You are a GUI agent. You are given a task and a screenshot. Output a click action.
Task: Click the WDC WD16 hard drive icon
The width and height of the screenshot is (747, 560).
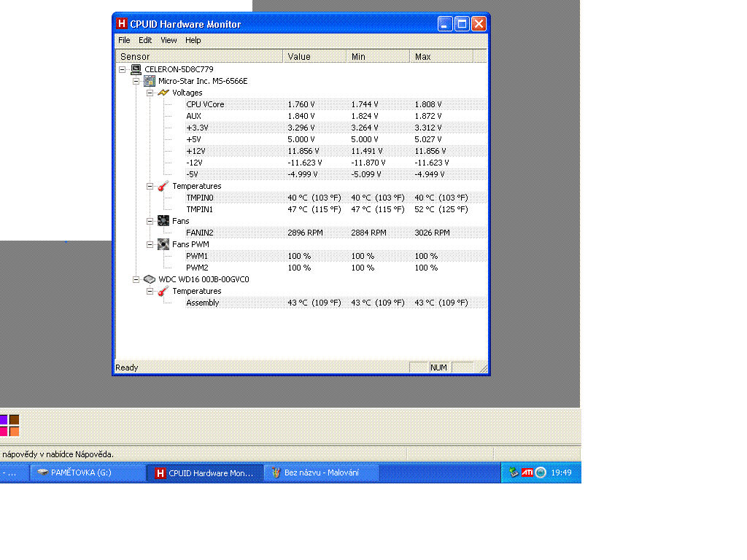pos(150,279)
